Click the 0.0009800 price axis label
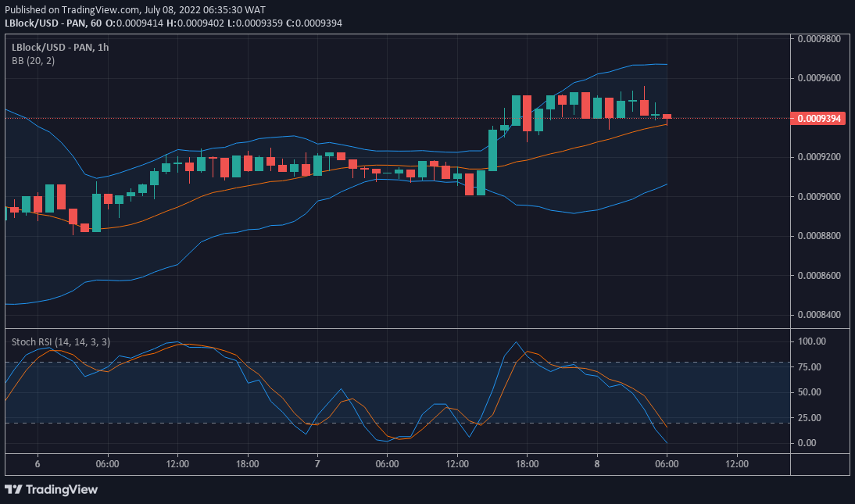855x504 pixels. pyautogui.click(x=819, y=39)
